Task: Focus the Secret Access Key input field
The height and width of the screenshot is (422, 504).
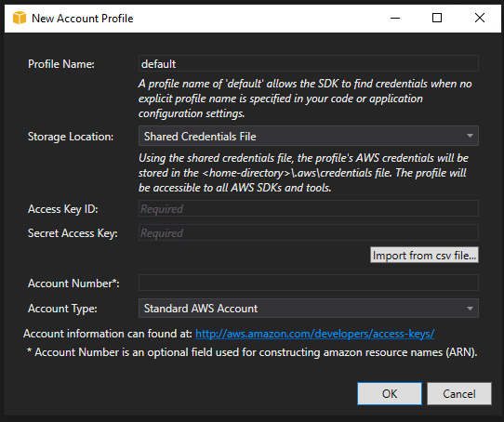Action: pos(308,232)
